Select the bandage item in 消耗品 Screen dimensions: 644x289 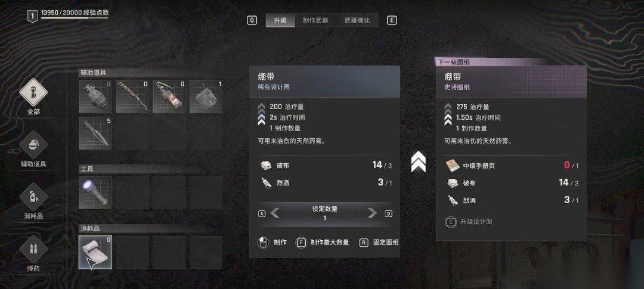pyautogui.click(x=95, y=253)
